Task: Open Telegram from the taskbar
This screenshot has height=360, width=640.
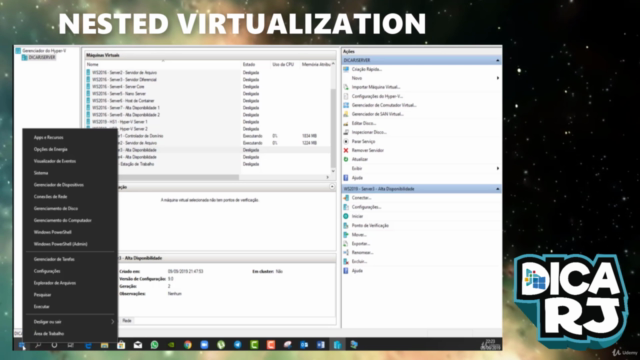Action: [x=238, y=345]
